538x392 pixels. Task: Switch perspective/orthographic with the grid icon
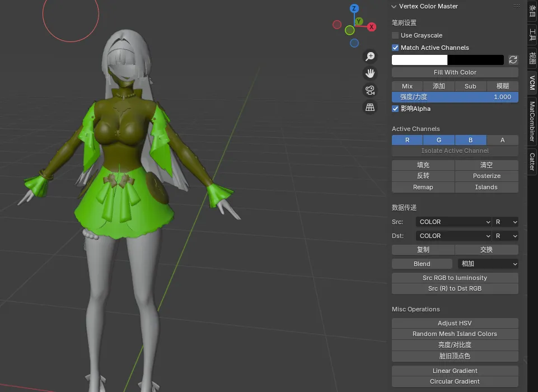click(x=370, y=107)
